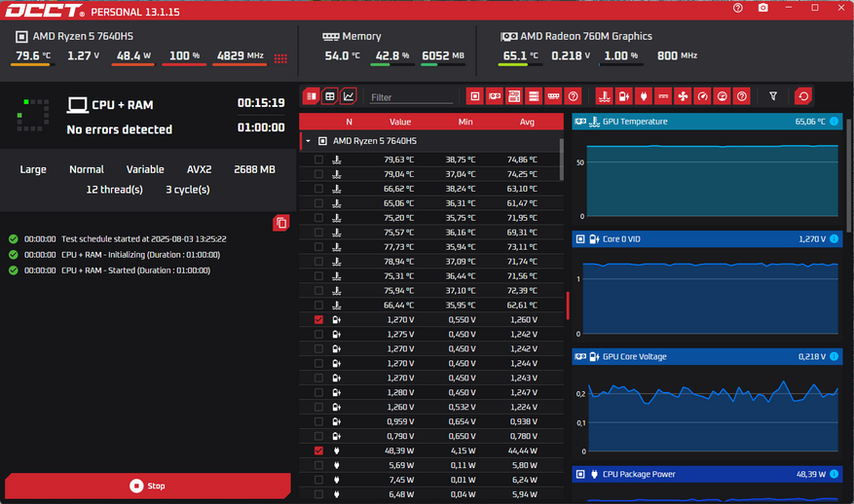Image resolution: width=854 pixels, height=504 pixels.
Task: Click the sensor Filter text field
Action: click(411, 97)
